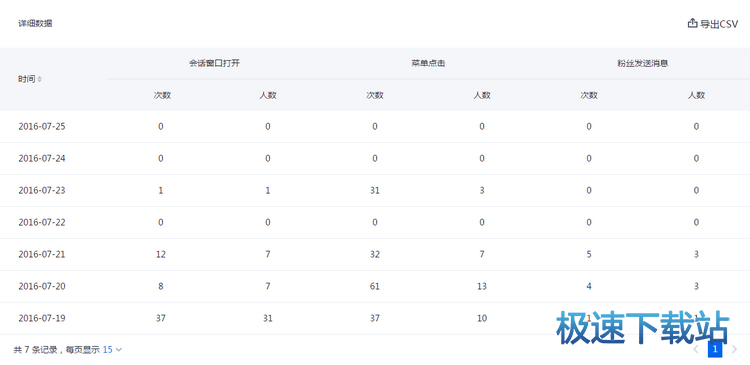
Task: Click value 12 in 2016-07-21 row
Action: click(x=161, y=254)
